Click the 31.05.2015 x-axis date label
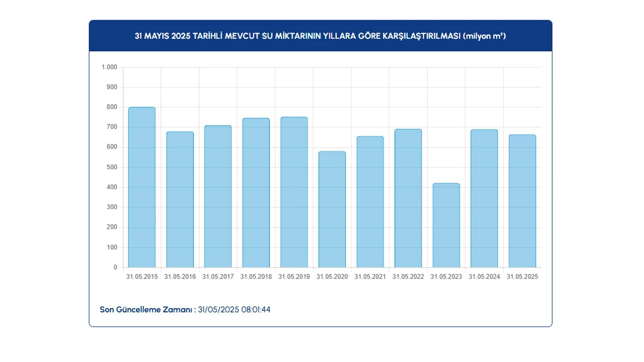The image size is (644, 362). tap(142, 277)
